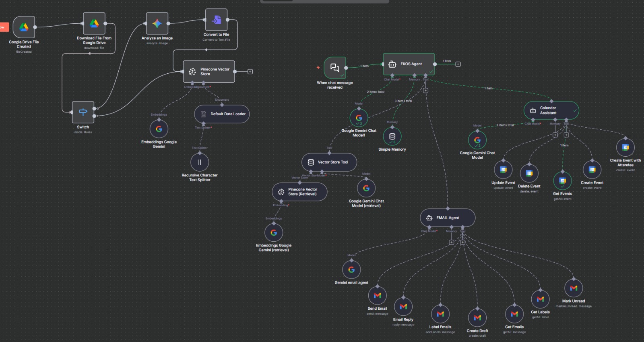Open the When chat message received trigger

pyautogui.click(x=335, y=68)
